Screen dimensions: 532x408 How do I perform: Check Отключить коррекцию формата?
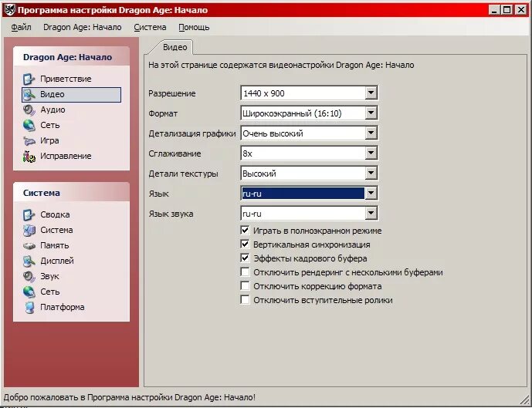coord(245,286)
